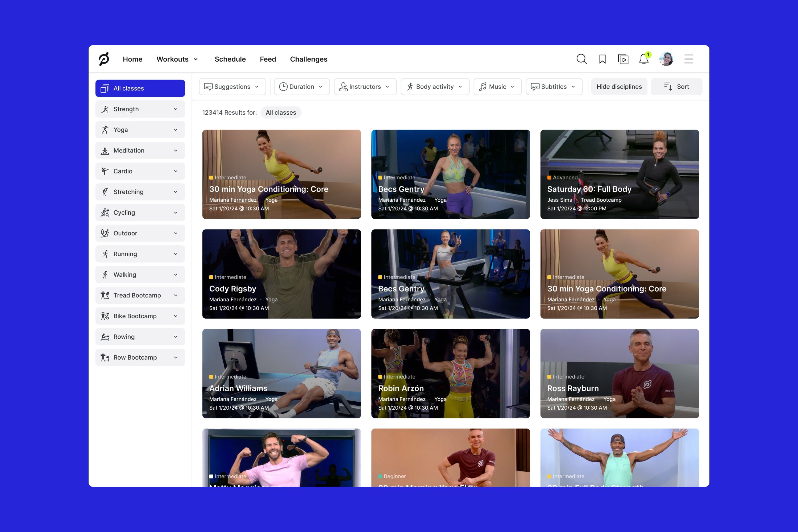Open the Duration filter dropdown
The image size is (798, 532).
[302, 86]
